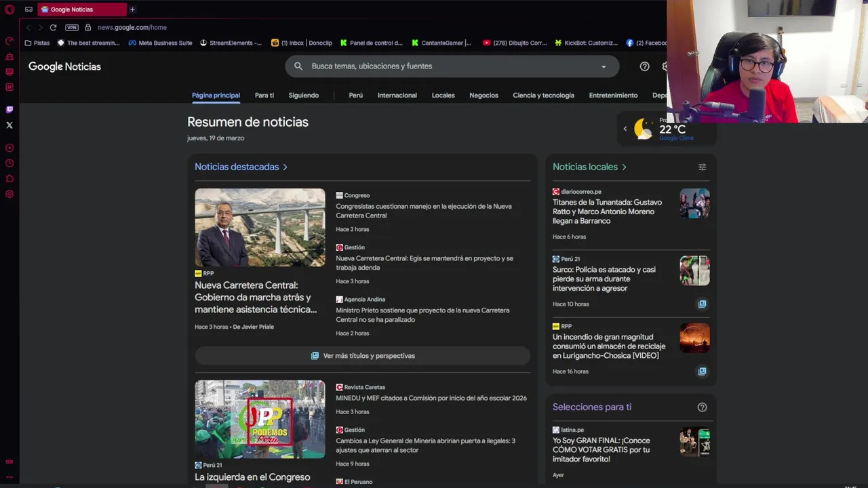This screenshot has height=488, width=868.
Task: Reload the page
Action: coord(53,27)
